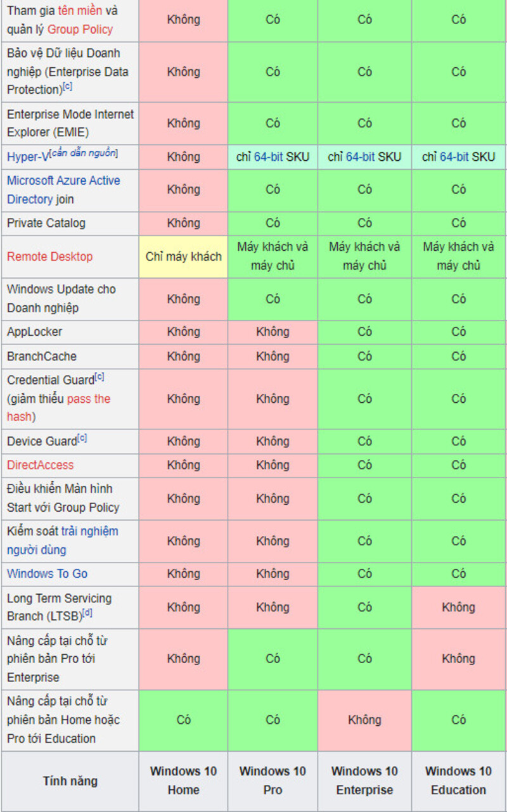Click "Có" in the Home column of the last feature row
Screen dimensions: 507x812
[184, 720]
